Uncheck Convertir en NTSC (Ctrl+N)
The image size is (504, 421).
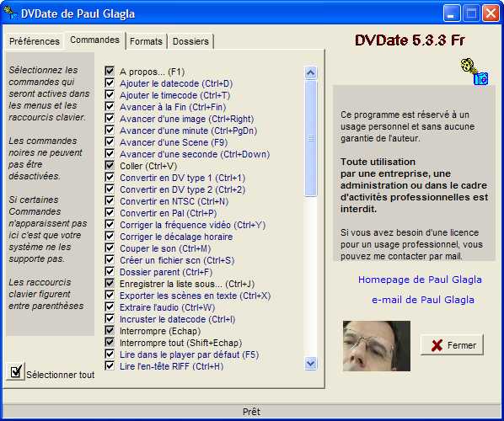pyautogui.click(x=110, y=200)
